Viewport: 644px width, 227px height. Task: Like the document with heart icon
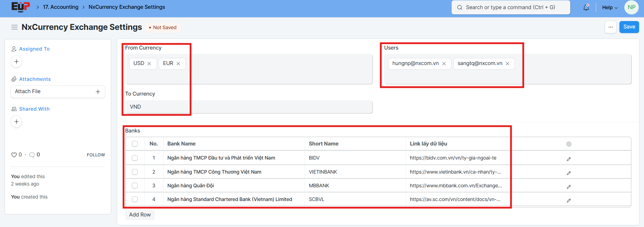[x=14, y=155]
